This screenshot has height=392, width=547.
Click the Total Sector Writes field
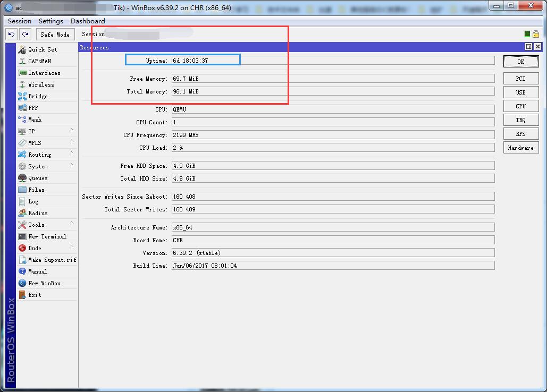click(333, 209)
